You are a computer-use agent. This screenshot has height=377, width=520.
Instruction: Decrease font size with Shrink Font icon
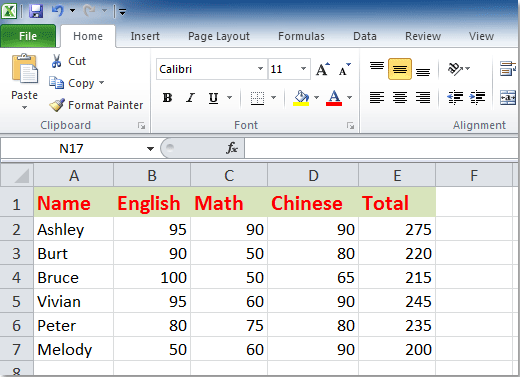[344, 69]
